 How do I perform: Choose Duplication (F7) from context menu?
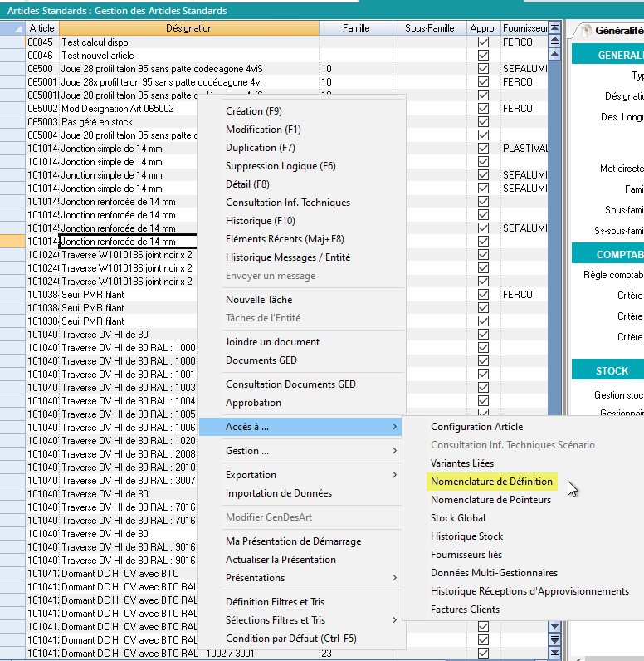(x=260, y=148)
